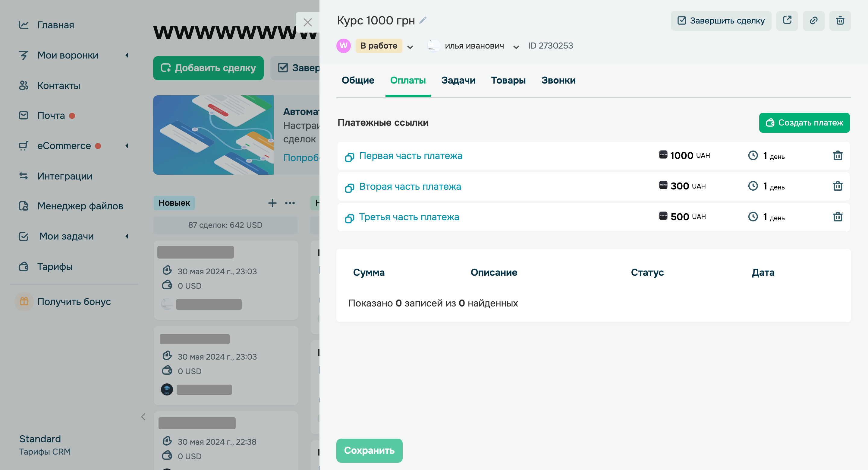Screen dimensions: 868x470
Task: Select the Контакты icon in sidebar
Action: click(x=24, y=86)
